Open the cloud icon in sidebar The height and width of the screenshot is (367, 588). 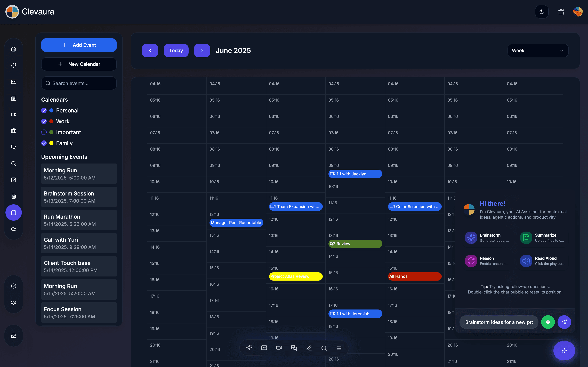[x=14, y=229]
